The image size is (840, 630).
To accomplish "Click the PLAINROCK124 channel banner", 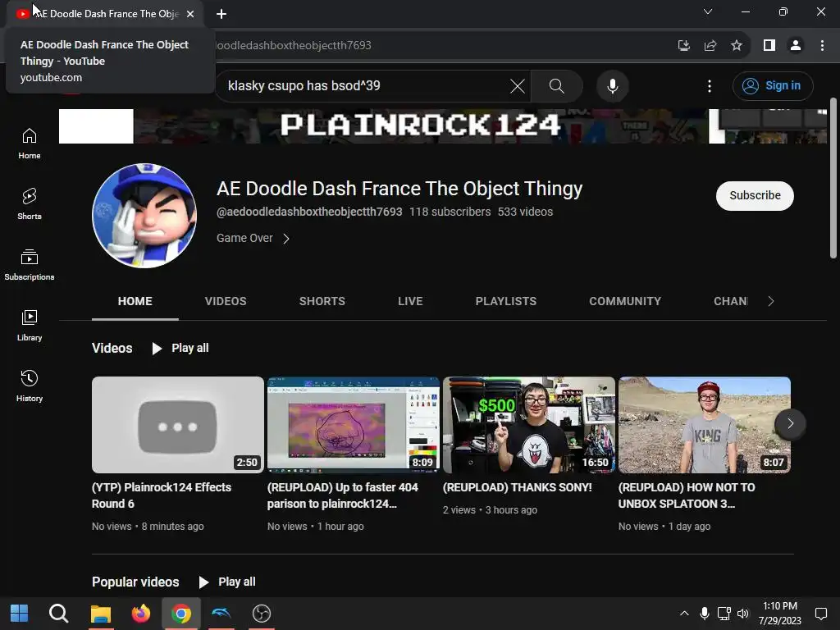I will pos(442,126).
